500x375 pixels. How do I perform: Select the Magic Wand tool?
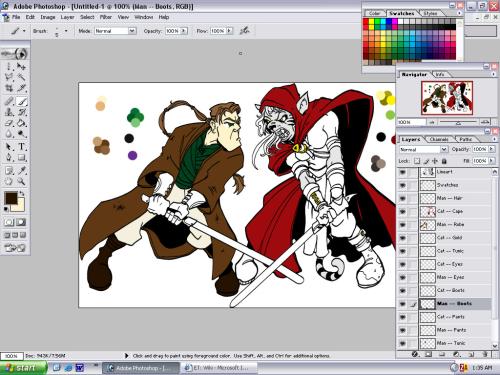pos(21,77)
